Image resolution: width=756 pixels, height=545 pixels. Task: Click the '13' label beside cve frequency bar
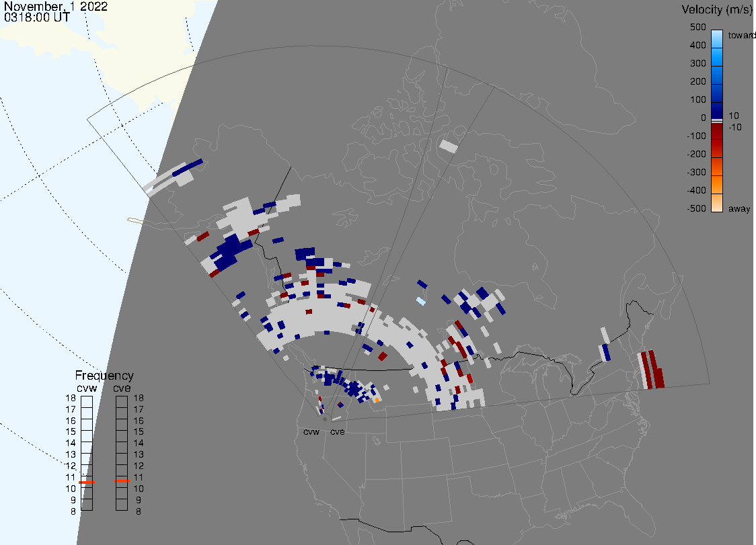point(139,454)
